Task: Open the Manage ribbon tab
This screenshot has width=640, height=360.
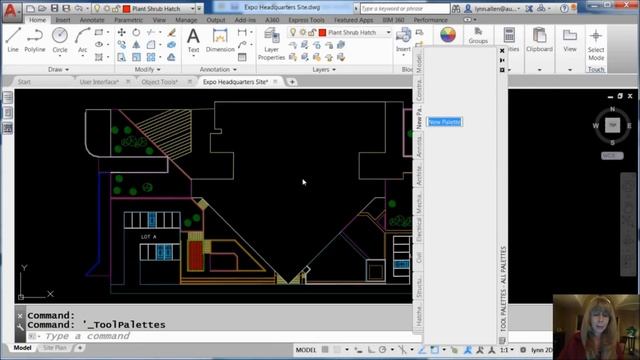Action: click(x=186, y=20)
